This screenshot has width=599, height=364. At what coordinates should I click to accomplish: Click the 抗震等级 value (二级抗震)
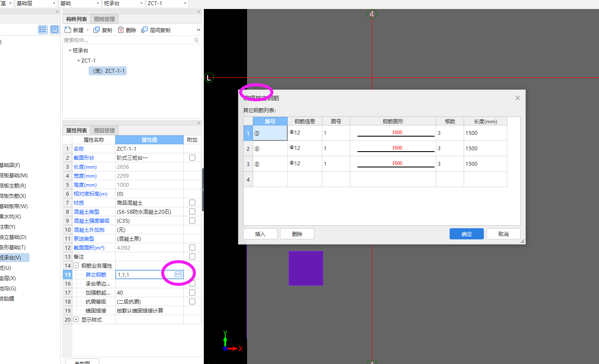(x=149, y=301)
